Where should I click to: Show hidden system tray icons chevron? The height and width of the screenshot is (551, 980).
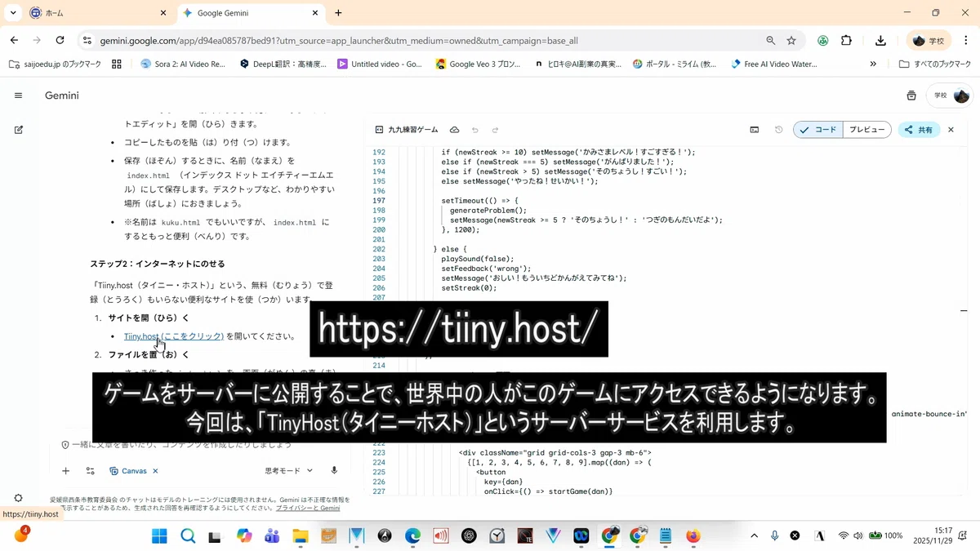[754, 535]
